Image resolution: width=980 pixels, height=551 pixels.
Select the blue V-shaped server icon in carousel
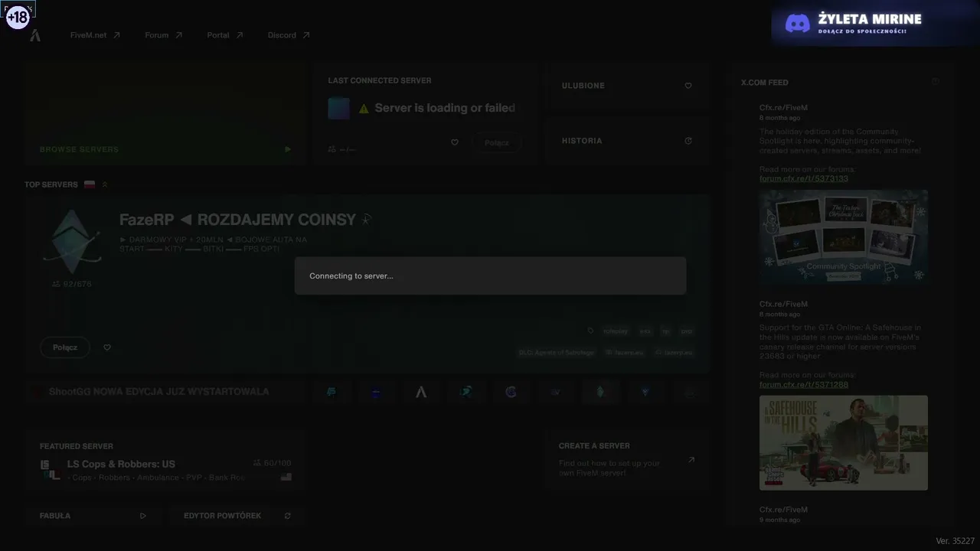[x=645, y=392]
